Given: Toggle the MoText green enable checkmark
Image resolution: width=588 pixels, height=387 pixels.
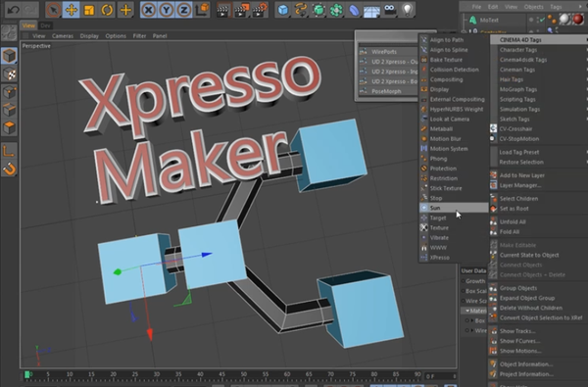Looking at the screenshot, I should (x=541, y=20).
